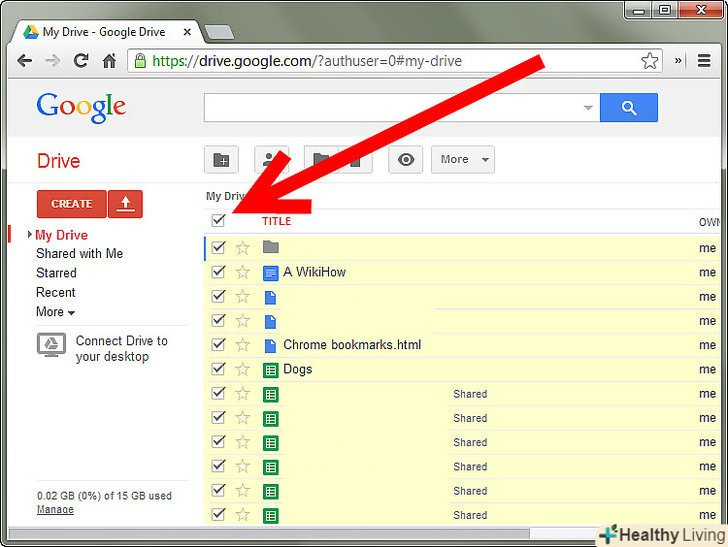The height and width of the screenshot is (547, 728).
Task: Open the Chrome bookmarks.html title
Action: 352,345
